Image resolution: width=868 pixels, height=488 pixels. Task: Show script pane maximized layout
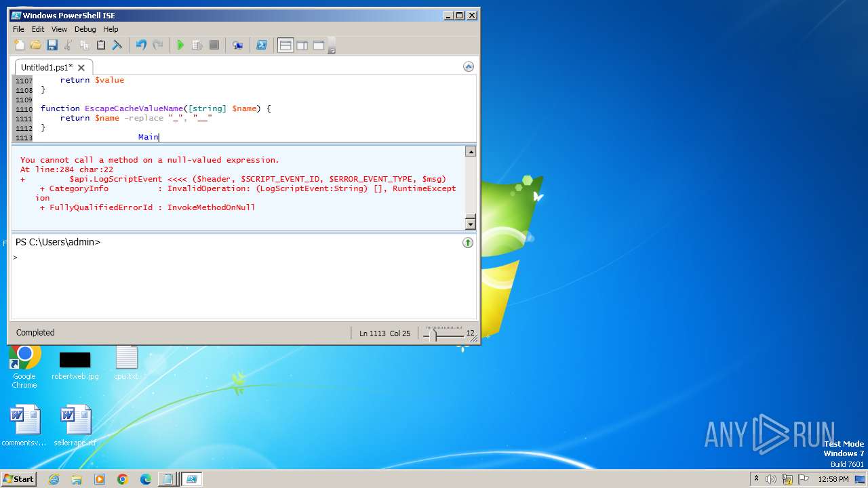tap(319, 45)
